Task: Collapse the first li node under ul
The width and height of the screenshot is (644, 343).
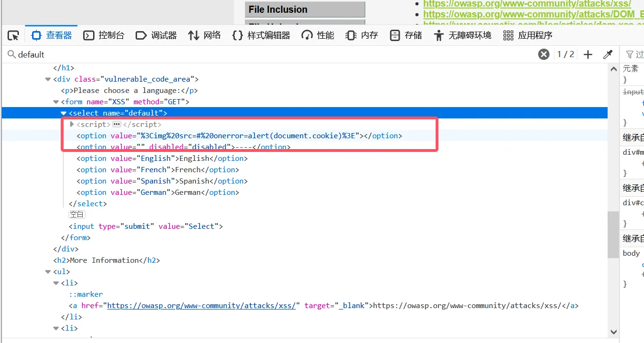Action: 56,283
